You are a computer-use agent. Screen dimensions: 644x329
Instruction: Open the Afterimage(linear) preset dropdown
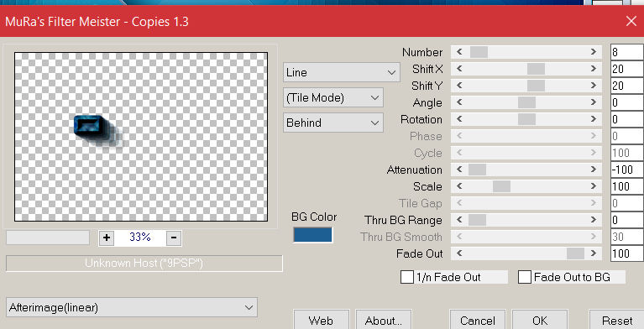pyautogui.click(x=132, y=307)
